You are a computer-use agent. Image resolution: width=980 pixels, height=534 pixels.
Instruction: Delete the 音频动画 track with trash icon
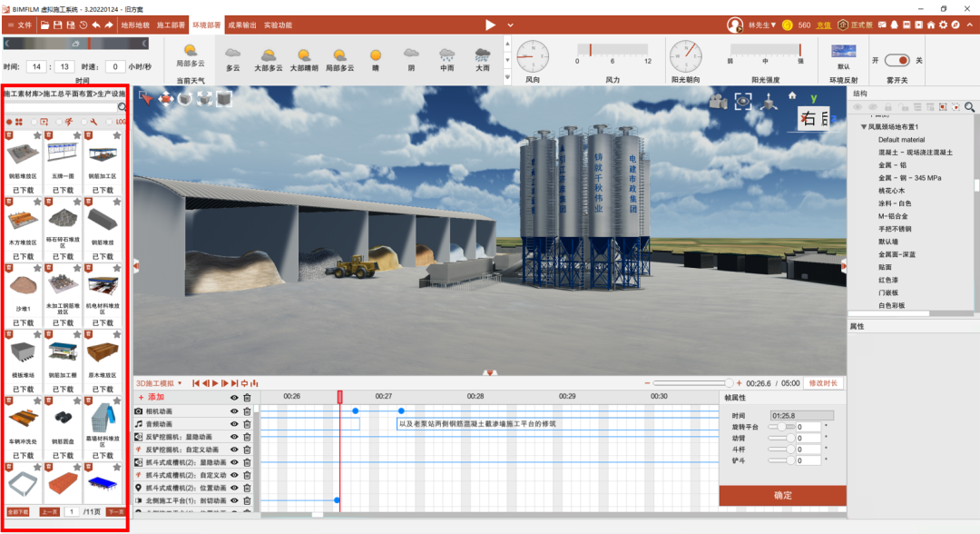[247, 424]
